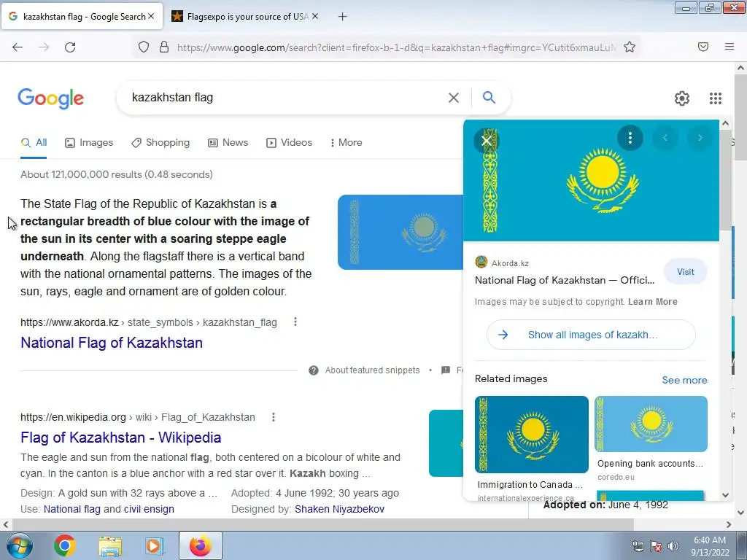Screen dimensions: 747x560
Task: Open the Shaken Niyazbekov link
Action: (x=339, y=509)
